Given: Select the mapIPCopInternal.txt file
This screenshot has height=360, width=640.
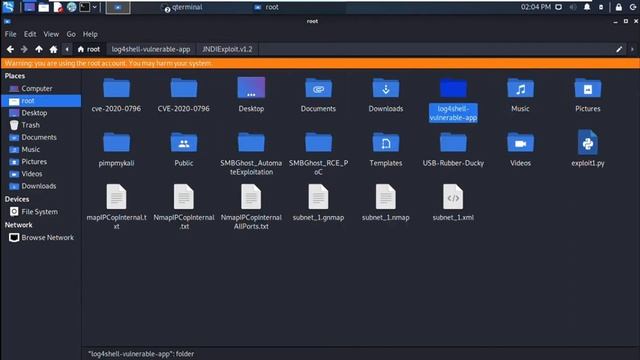Looking at the screenshot, I should [x=116, y=197].
